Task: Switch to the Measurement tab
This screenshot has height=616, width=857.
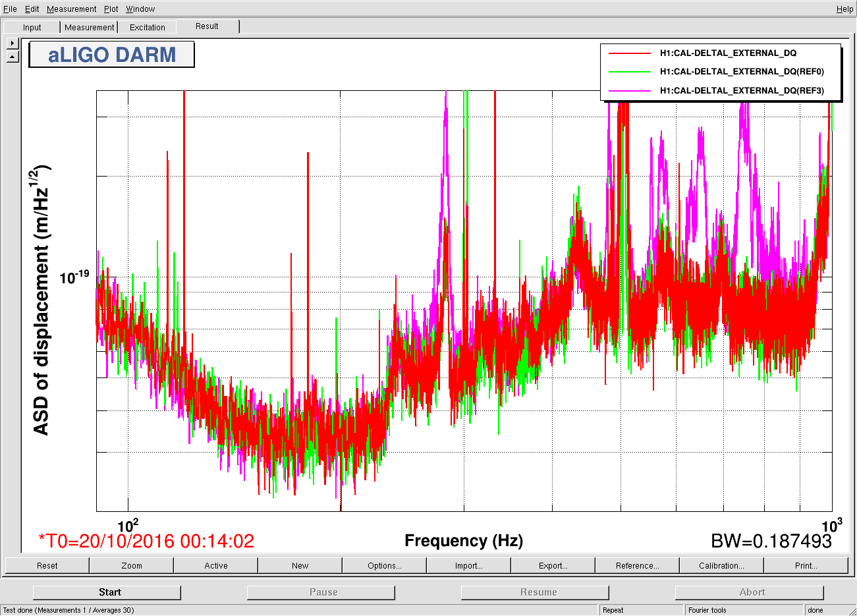Action: click(x=90, y=27)
